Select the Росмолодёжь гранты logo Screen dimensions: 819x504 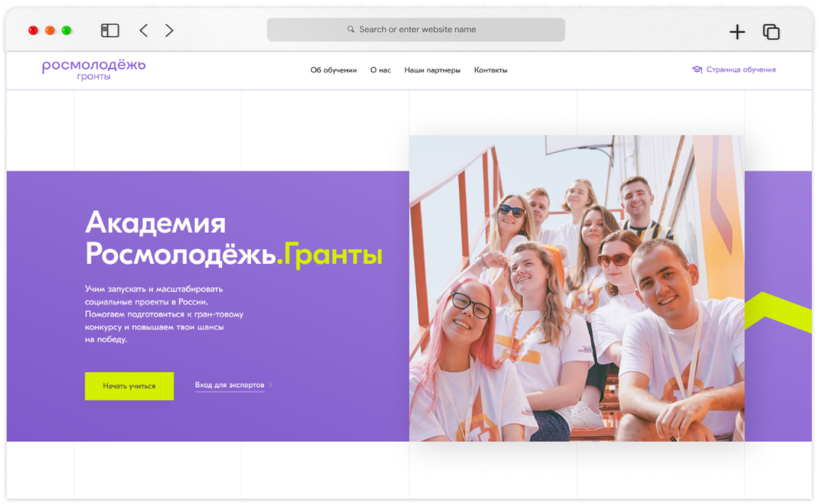pos(94,70)
